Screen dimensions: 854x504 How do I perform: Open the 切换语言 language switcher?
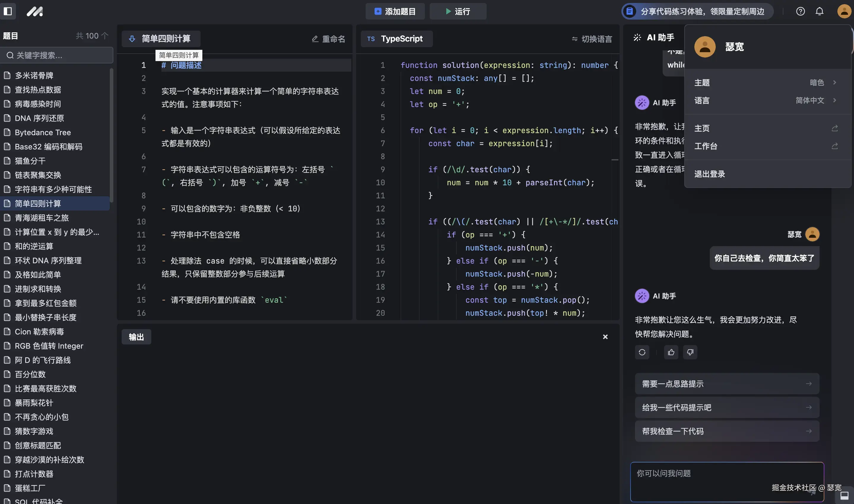(x=591, y=39)
